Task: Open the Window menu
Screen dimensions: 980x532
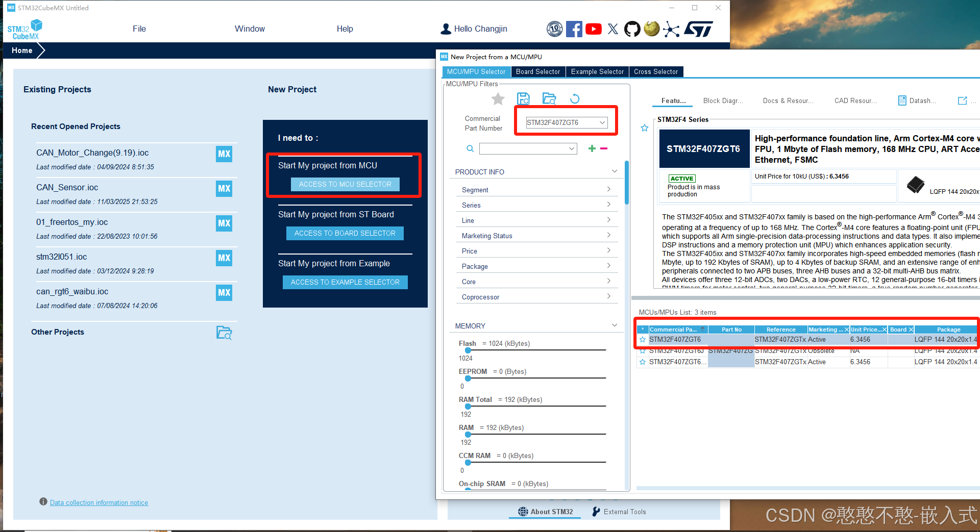Action: pos(250,29)
